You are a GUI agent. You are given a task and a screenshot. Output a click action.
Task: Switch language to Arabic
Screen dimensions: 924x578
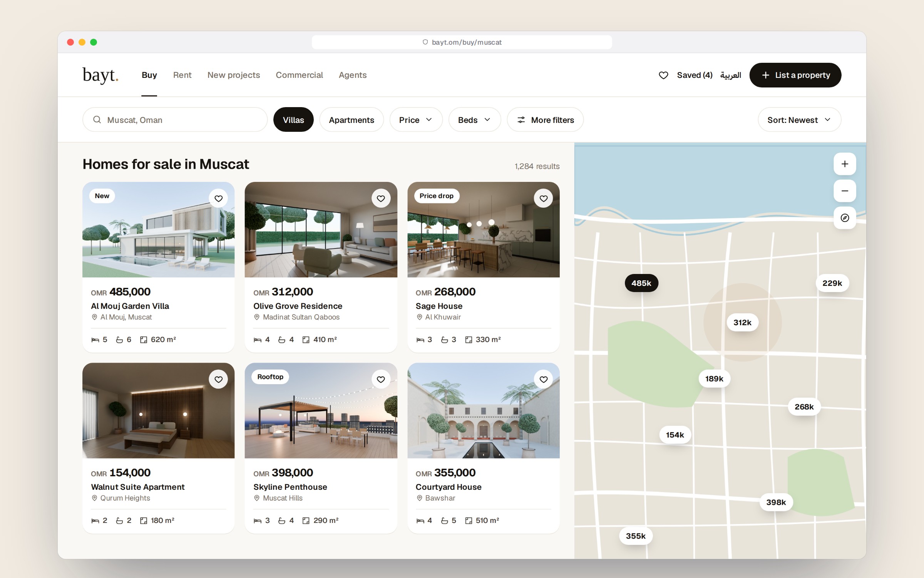click(x=730, y=75)
